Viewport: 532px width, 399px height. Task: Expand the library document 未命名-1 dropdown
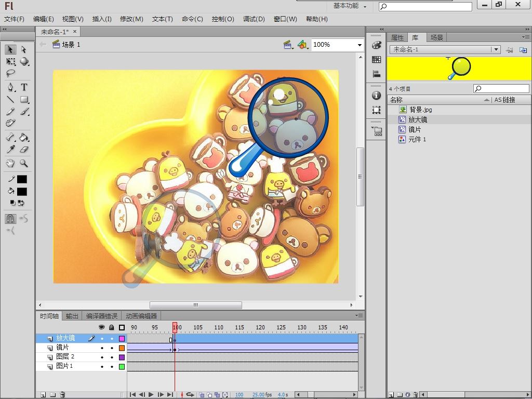(x=496, y=49)
